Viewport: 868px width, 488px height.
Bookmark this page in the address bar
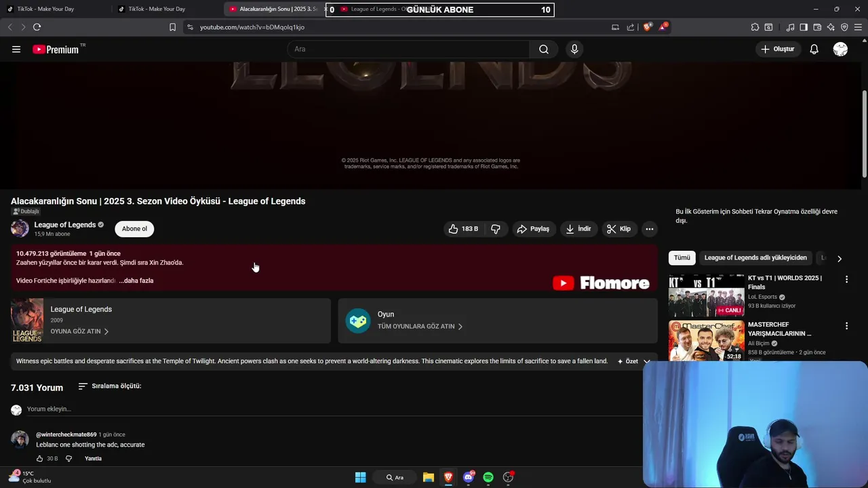[172, 27]
